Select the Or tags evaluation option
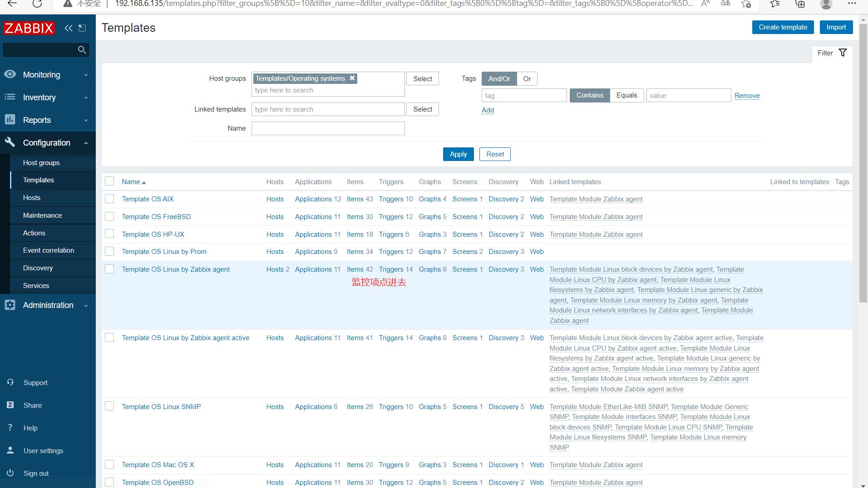This screenshot has width=868, height=488. (x=527, y=78)
